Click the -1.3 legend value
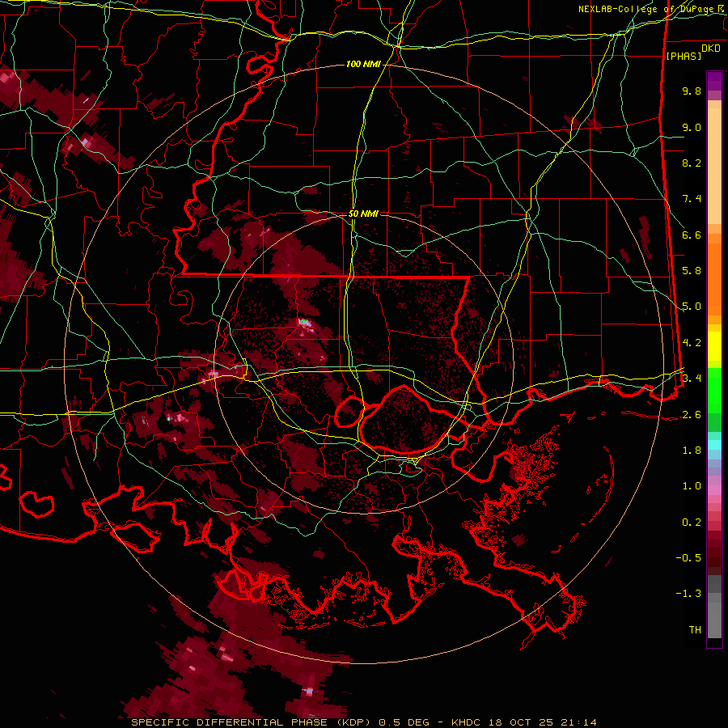Screen dimensions: 728x728 [688, 594]
